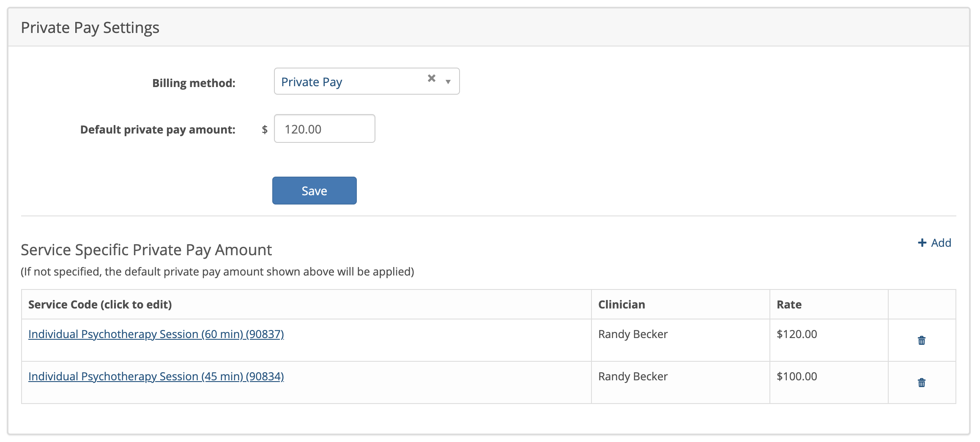Click the trash icon beside the $100.00 rate
The width and height of the screenshot is (980, 442).
[x=922, y=382]
